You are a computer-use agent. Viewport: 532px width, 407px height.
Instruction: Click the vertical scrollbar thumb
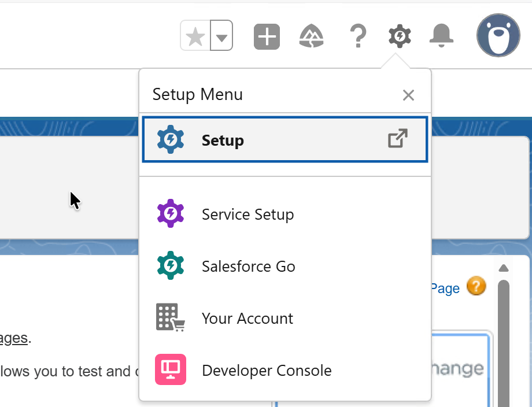[503, 341]
